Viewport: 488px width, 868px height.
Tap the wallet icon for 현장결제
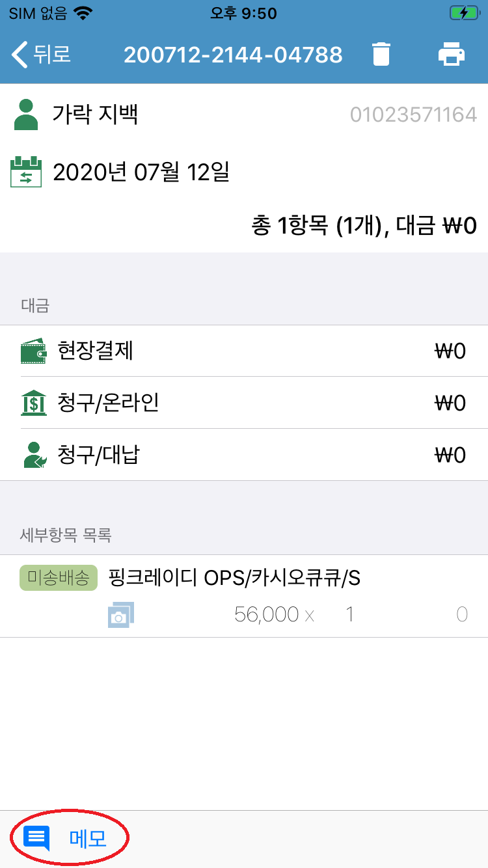tap(33, 351)
